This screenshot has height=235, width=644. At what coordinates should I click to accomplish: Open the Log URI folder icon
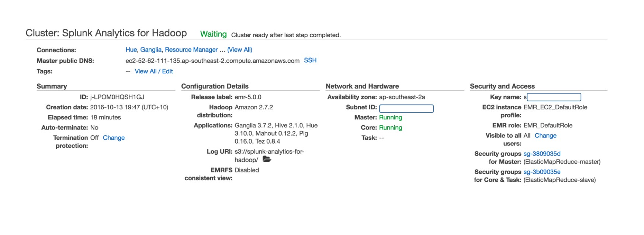267,159
